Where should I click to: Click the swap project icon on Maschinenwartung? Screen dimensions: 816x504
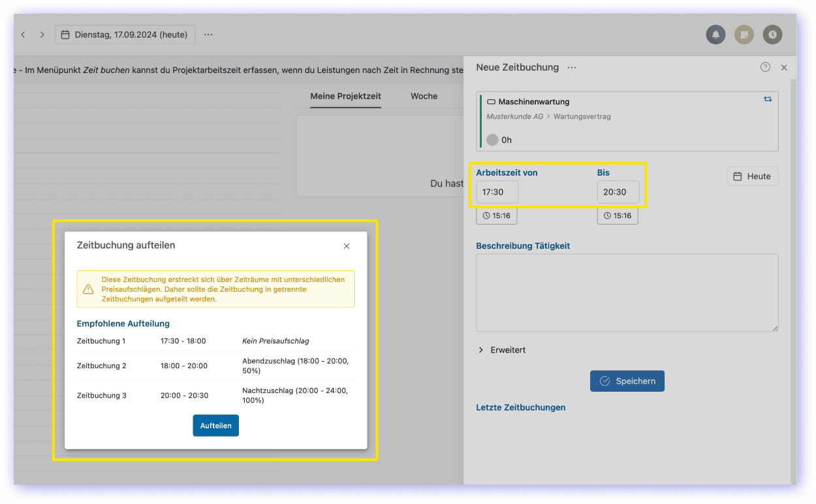coord(767,99)
